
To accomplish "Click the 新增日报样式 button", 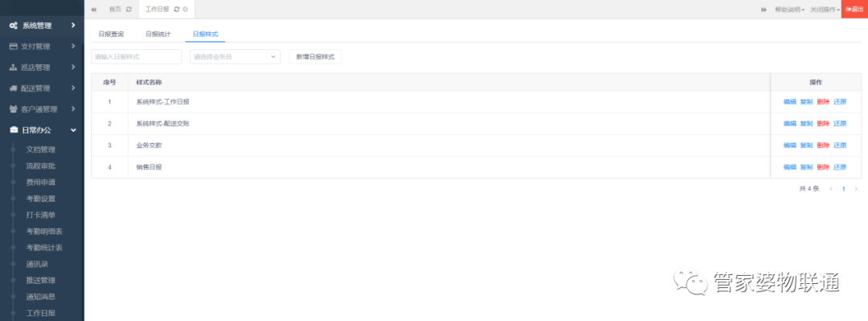I will (316, 56).
